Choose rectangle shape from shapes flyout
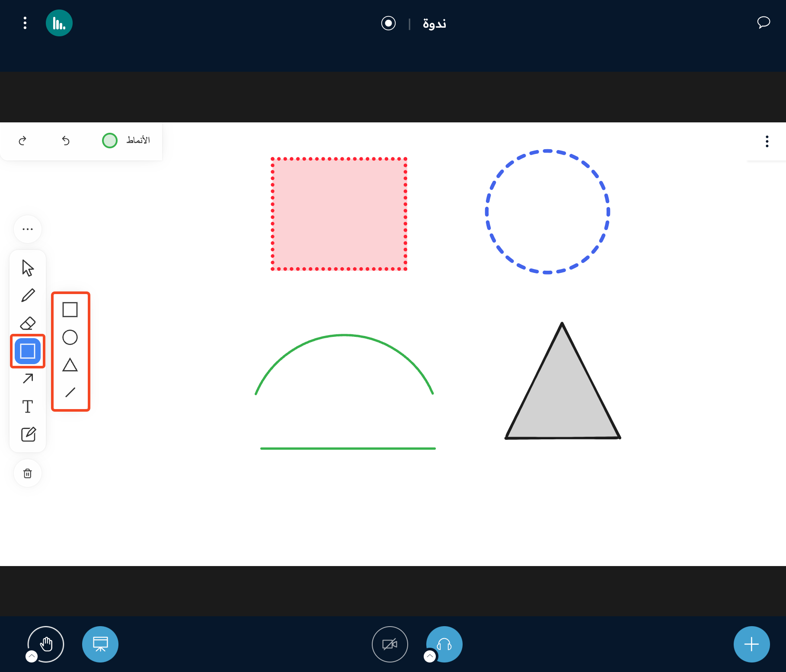Viewport: 786px width, 672px height. [70, 310]
